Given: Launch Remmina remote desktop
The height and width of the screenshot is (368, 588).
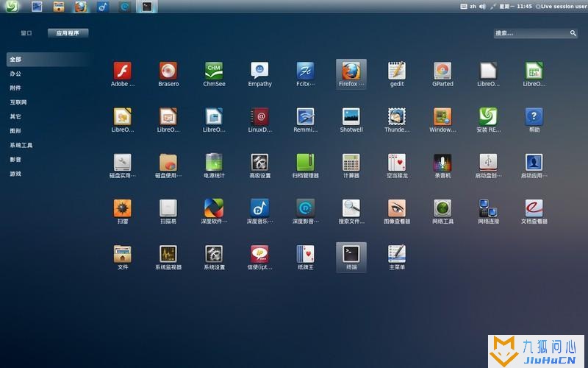Looking at the screenshot, I should [306, 120].
